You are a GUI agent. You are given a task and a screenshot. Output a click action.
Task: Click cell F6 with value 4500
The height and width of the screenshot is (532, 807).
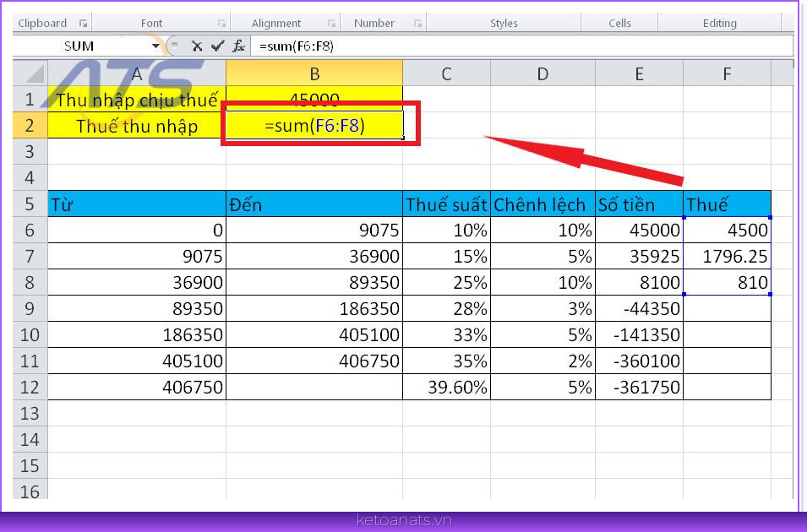pos(728,230)
